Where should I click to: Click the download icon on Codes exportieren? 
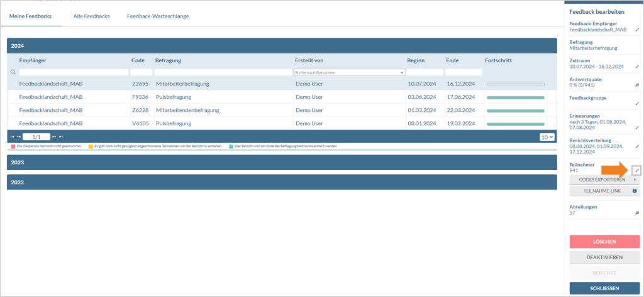[x=635, y=179]
